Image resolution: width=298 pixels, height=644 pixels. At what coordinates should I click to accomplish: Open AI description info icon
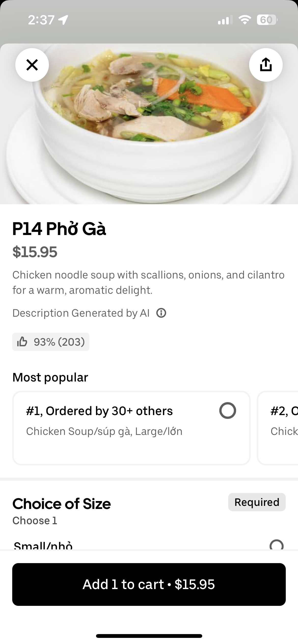coord(161,313)
